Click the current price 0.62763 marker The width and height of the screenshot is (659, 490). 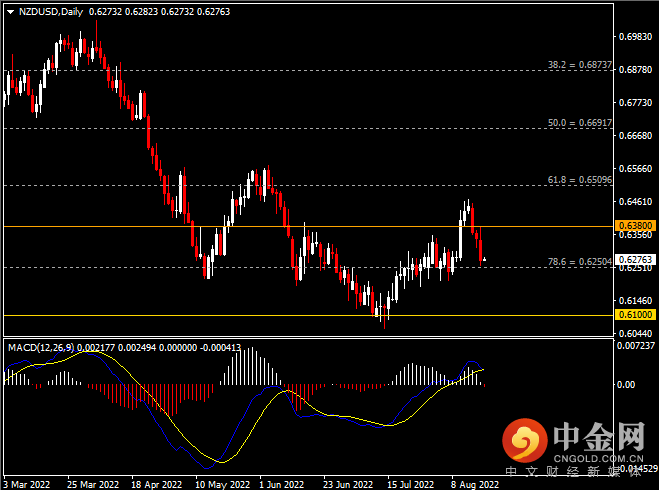click(635, 259)
